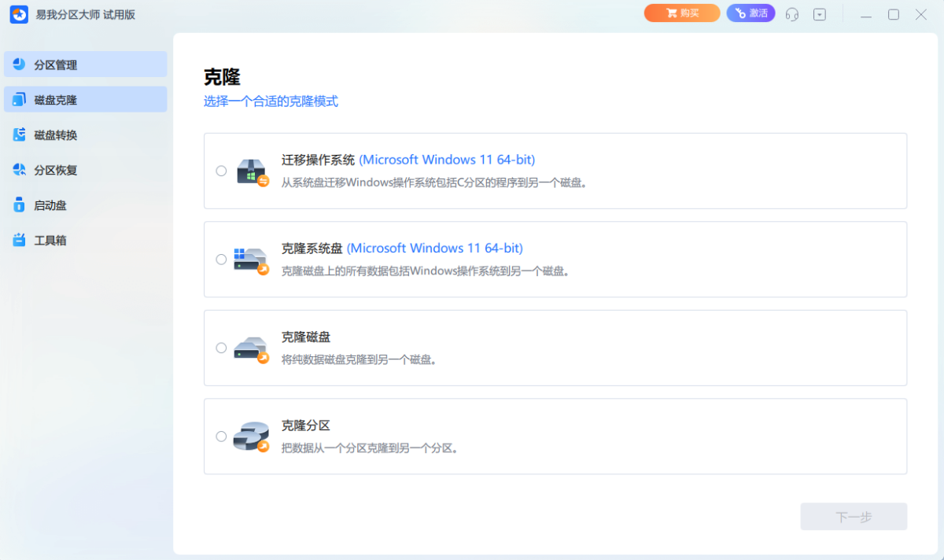The height and width of the screenshot is (560, 944).
Task: Click the purple 激活 button
Action: tap(750, 13)
